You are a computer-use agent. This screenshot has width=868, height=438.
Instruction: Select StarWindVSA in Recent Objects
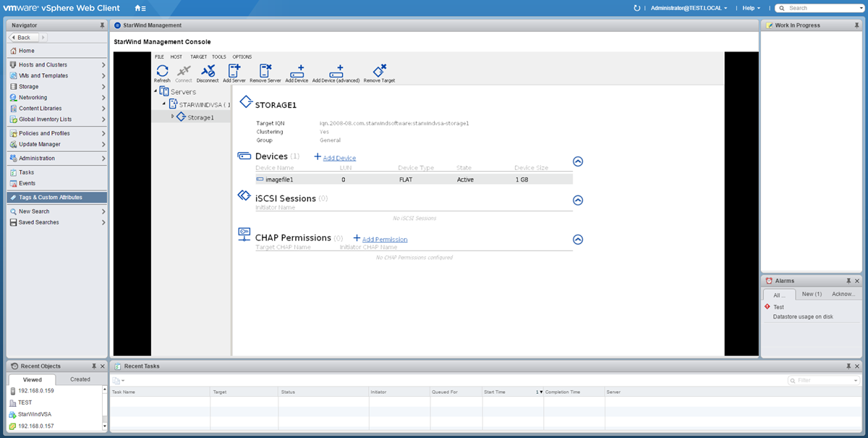34,414
